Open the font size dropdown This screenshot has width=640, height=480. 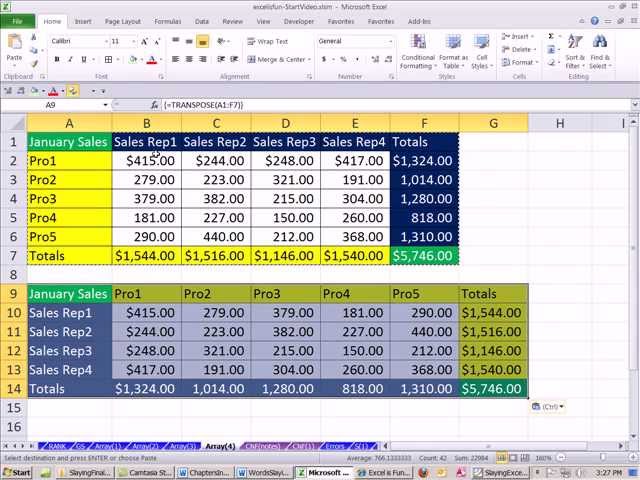(133, 42)
